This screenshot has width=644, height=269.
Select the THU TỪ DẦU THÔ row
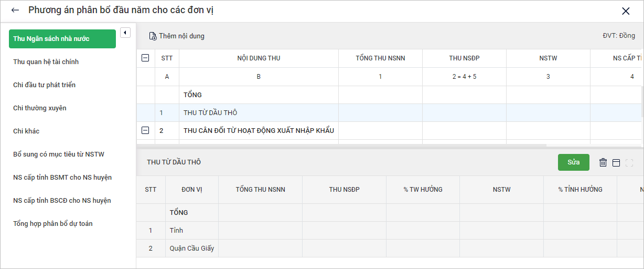[210, 113]
